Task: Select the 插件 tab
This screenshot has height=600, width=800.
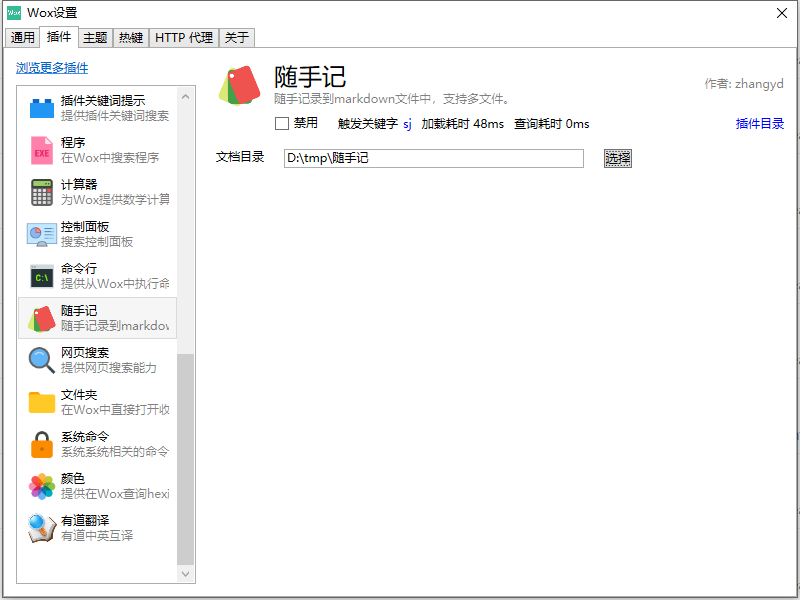Action: [x=59, y=37]
